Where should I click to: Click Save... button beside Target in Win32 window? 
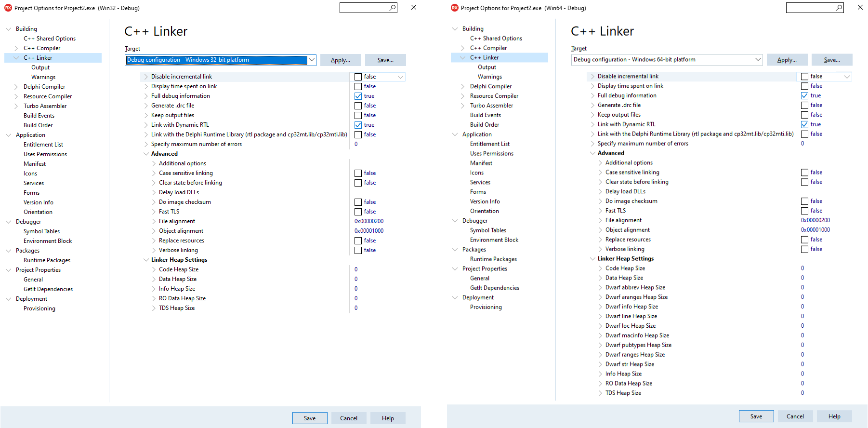coord(385,60)
